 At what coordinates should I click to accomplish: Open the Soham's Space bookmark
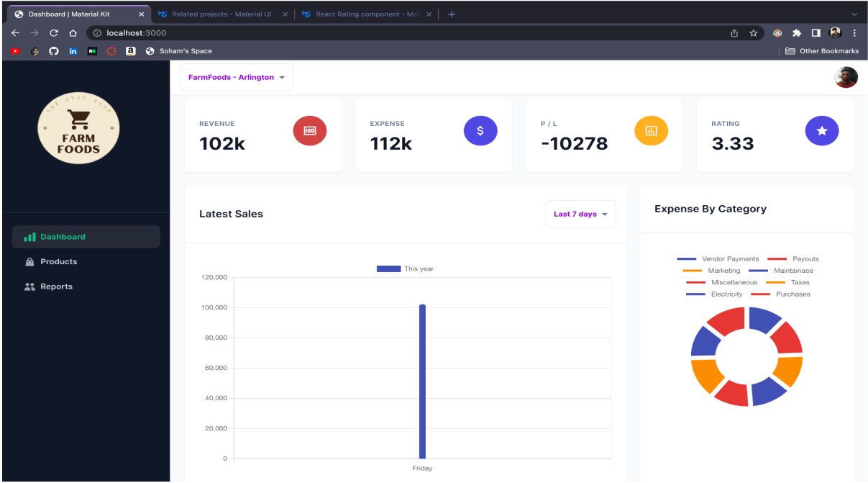coord(179,51)
